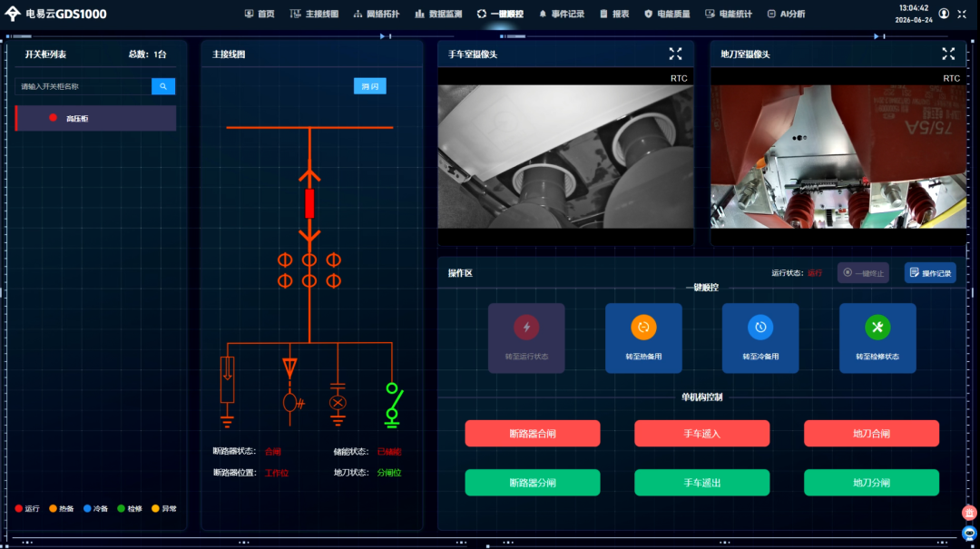Click the 断路器合闸 red button
This screenshot has height=549, width=980.
click(x=533, y=434)
